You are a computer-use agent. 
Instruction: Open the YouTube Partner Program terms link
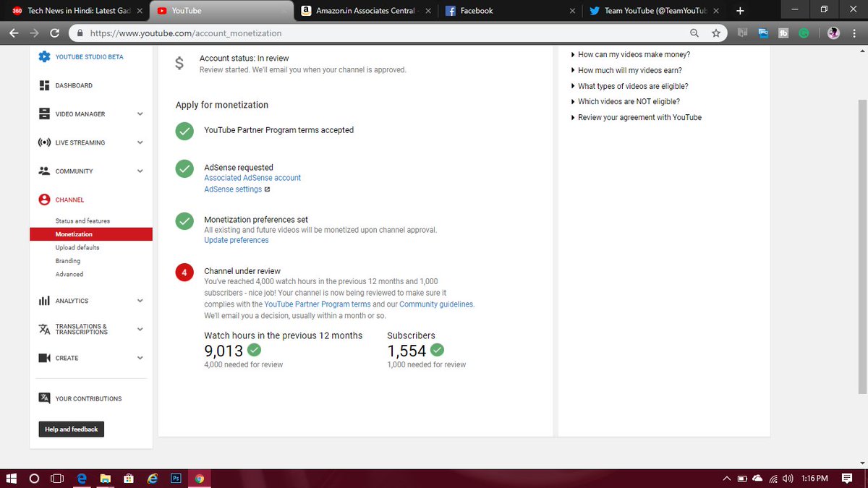click(x=318, y=304)
